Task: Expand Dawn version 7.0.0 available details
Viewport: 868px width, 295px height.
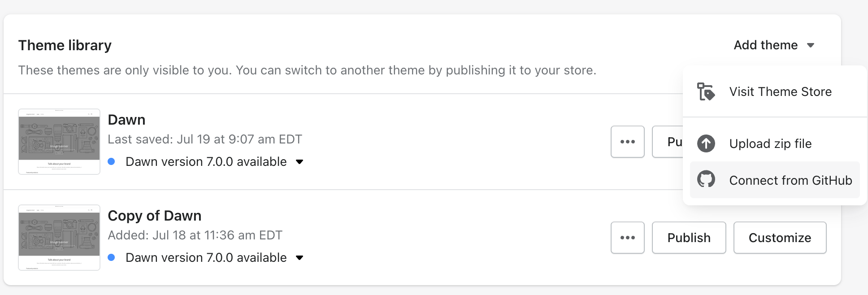Action: click(x=300, y=162)
